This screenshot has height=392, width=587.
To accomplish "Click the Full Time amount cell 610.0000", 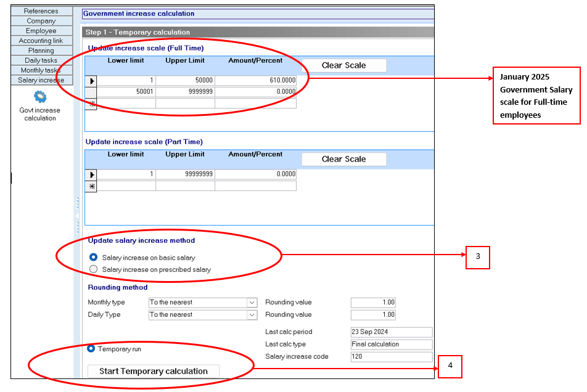I will point(255,81).
